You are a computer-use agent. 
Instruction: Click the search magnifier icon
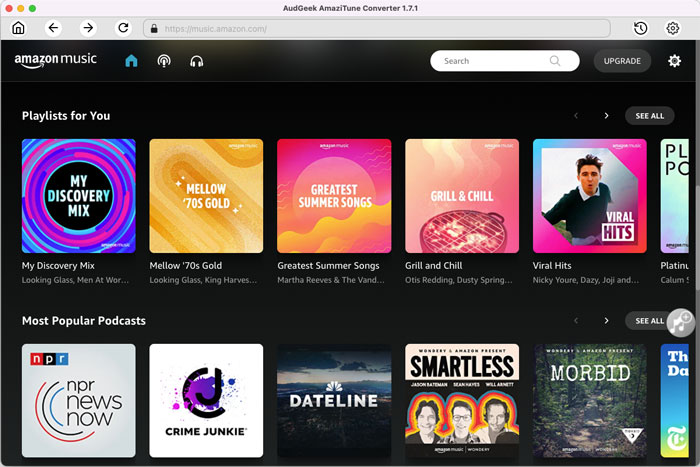pos(554,61)
